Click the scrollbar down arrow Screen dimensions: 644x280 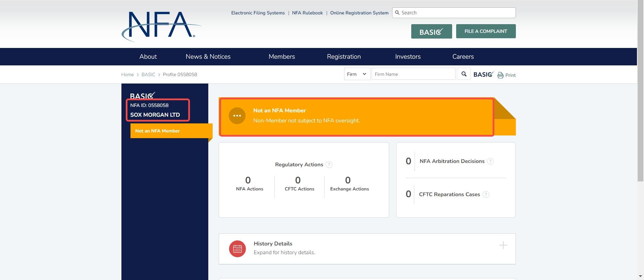point(640,277)
